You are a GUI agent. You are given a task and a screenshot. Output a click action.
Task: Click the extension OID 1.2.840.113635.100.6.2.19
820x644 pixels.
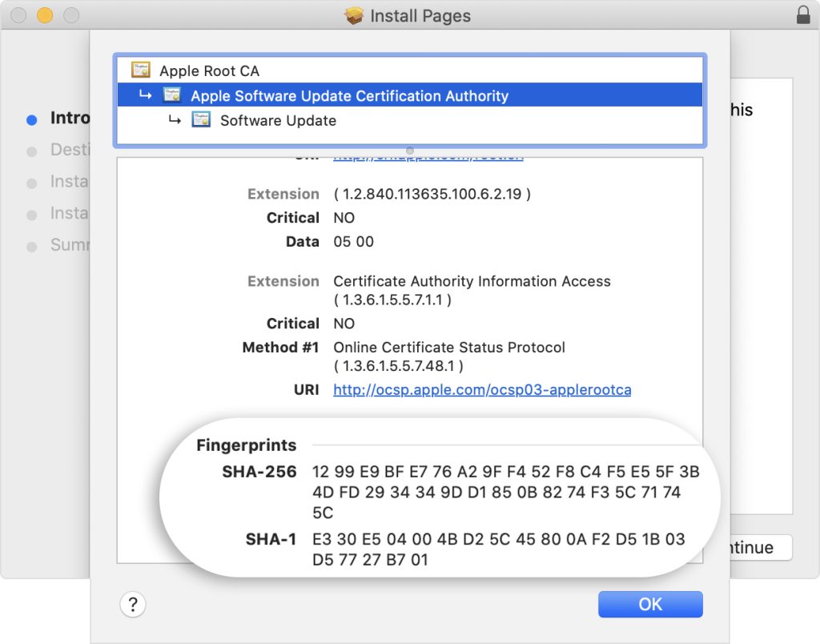point(432,194)
